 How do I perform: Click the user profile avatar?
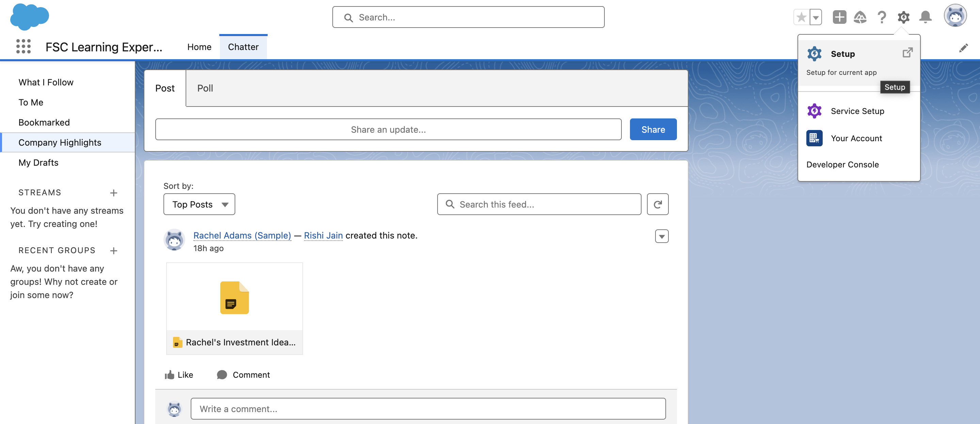click(955, 16)
